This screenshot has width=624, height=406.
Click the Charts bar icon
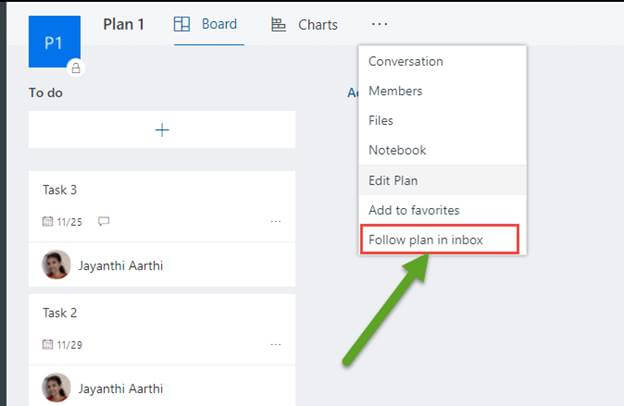click(278, 25)
